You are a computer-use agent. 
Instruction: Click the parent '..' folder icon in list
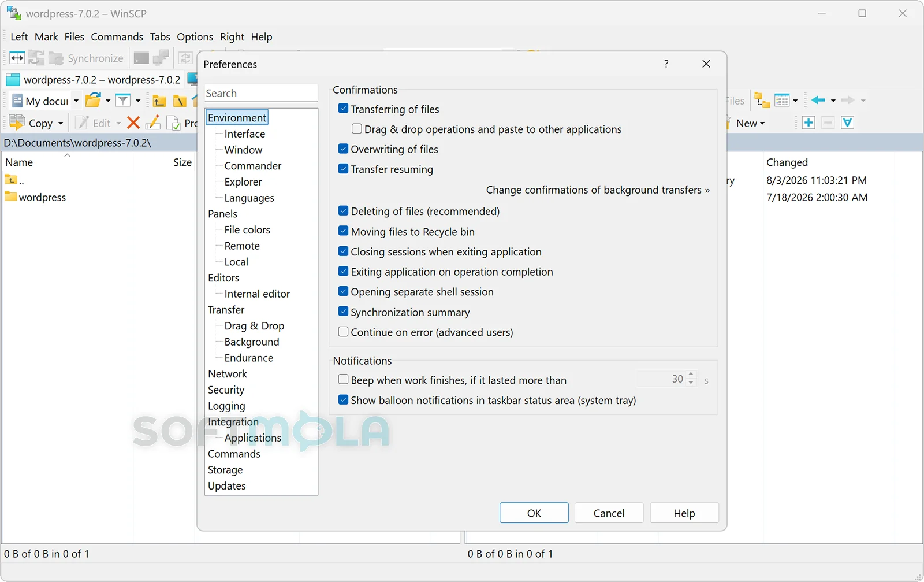pos(11,180)
